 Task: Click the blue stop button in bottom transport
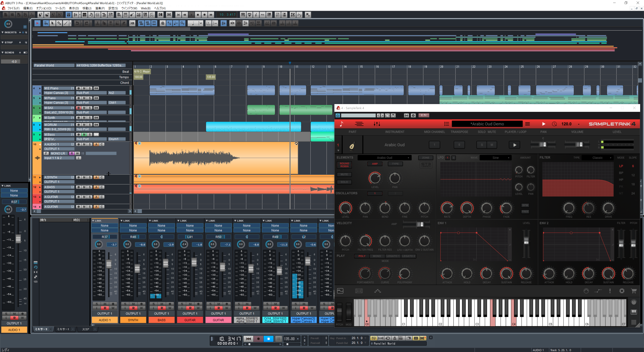click(x=269, y=339)
